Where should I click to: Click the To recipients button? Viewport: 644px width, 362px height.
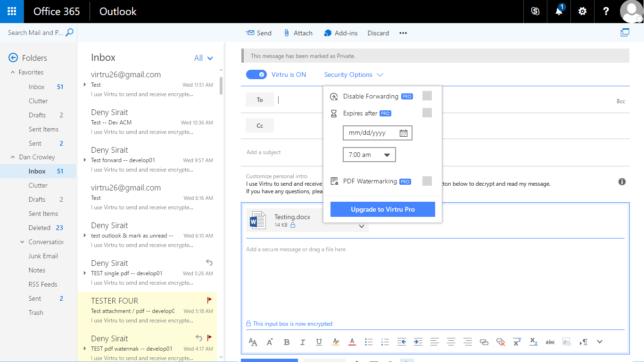point(260,99)
